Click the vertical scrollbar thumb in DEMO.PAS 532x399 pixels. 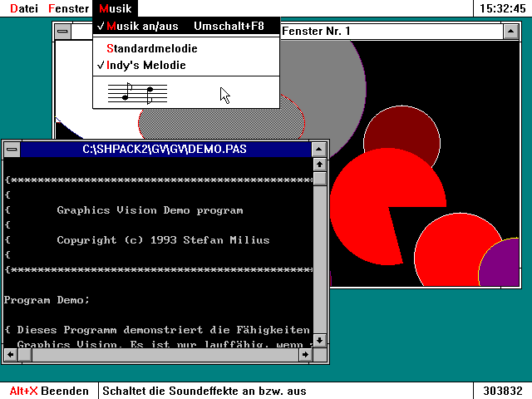[x=319, y=180]
